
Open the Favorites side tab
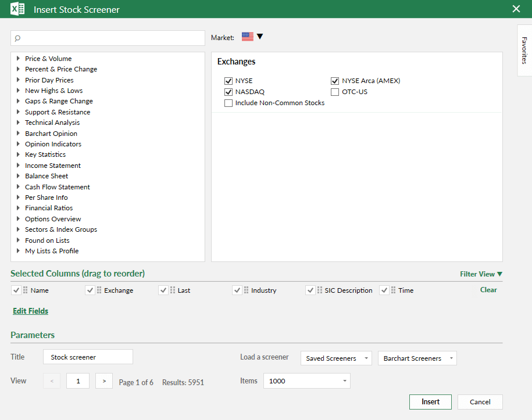click(524, 51)
